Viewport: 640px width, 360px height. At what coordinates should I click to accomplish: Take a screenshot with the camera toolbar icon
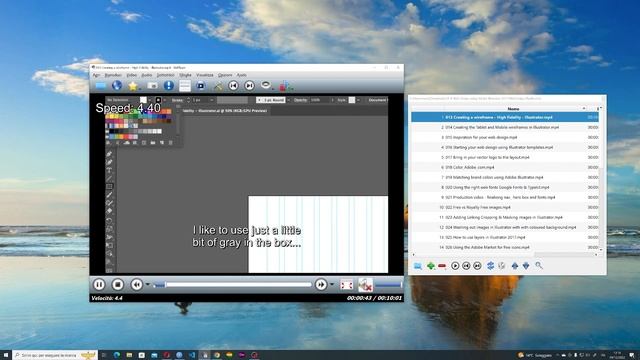[x=152, y=86]
